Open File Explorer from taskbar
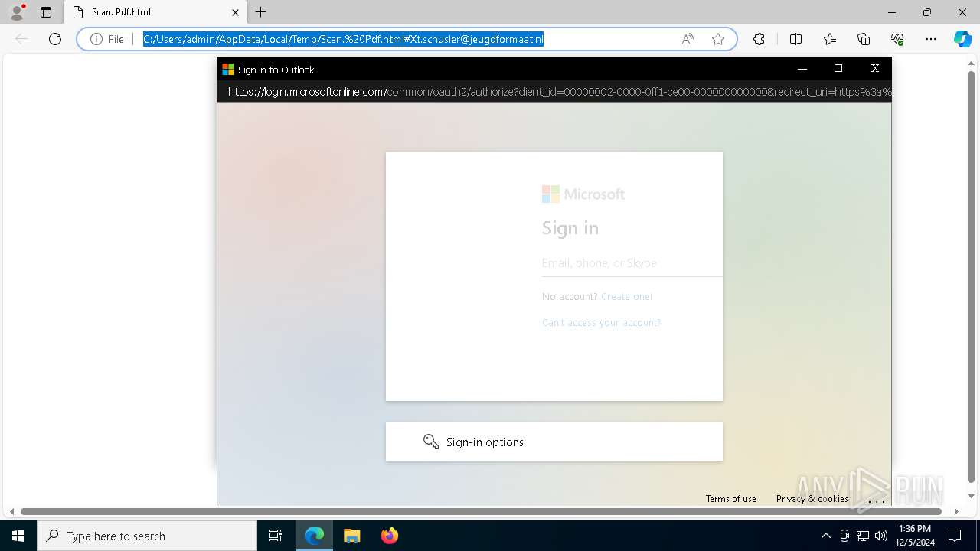 click(x=351, y=536)
